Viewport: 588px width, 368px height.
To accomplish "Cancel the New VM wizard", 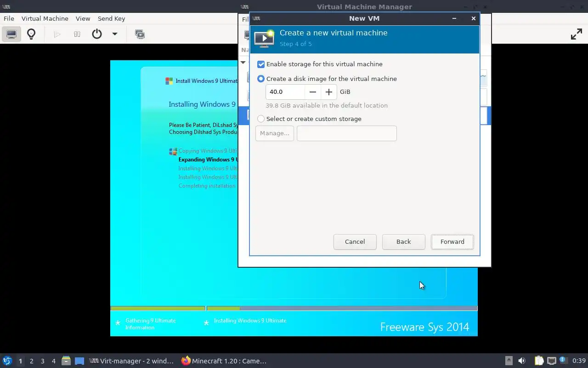I will point(355,242).
